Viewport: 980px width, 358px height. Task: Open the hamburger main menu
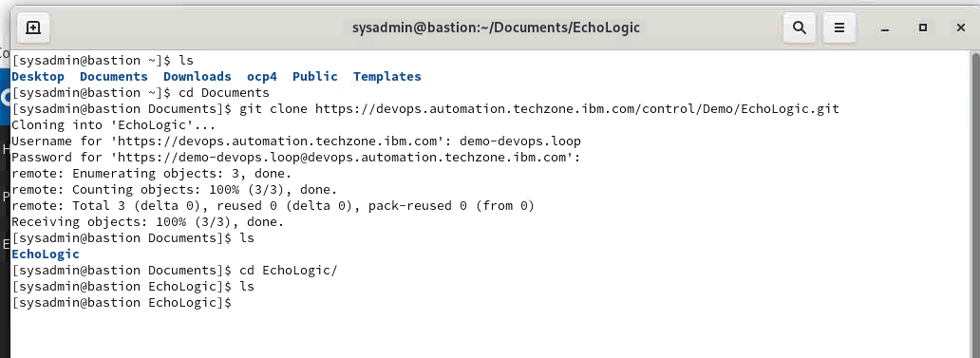pyautogui.click(x=839, y=28)
